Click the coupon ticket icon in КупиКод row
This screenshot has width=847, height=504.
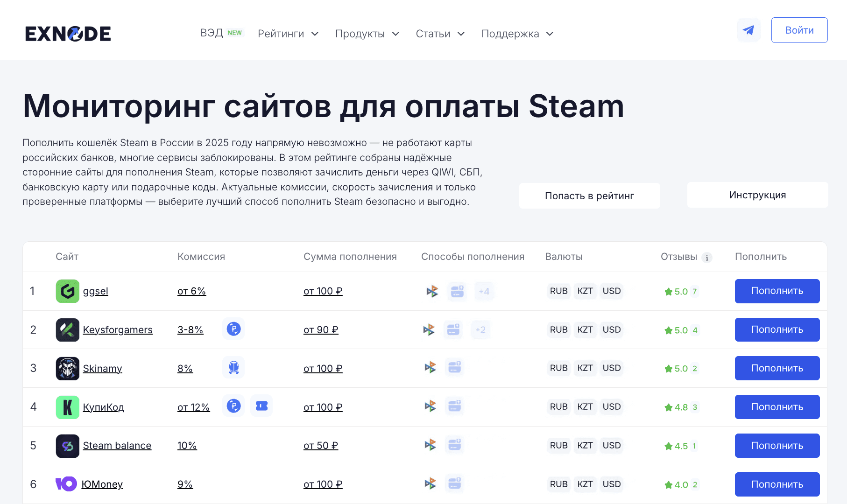pos(261,406)
